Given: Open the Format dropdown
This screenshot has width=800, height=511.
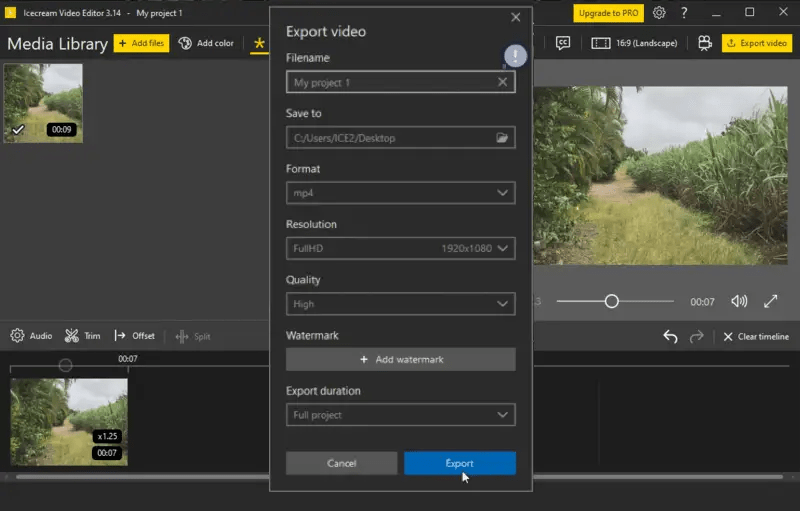Looking at the screenshot, I should (x=401, y=193).
